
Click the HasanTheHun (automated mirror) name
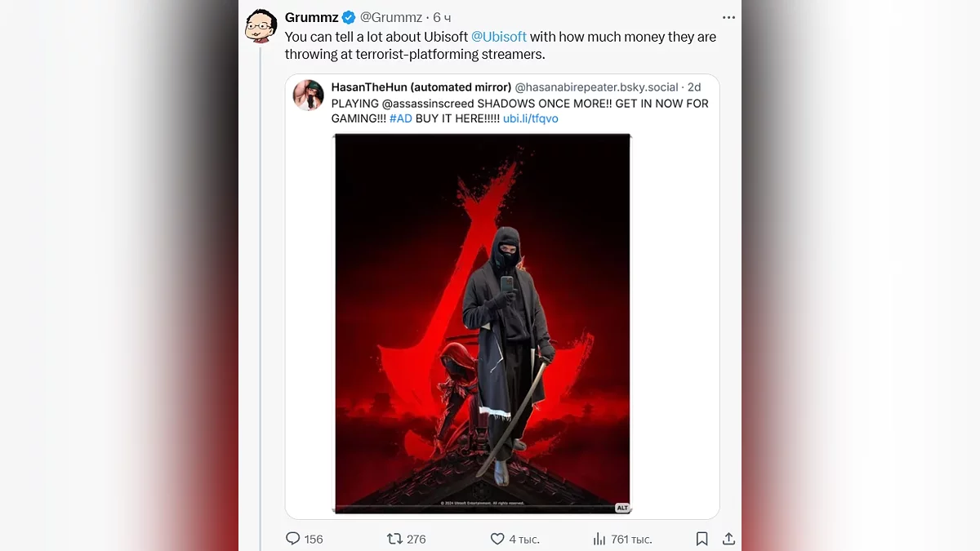tap(421, 87)
